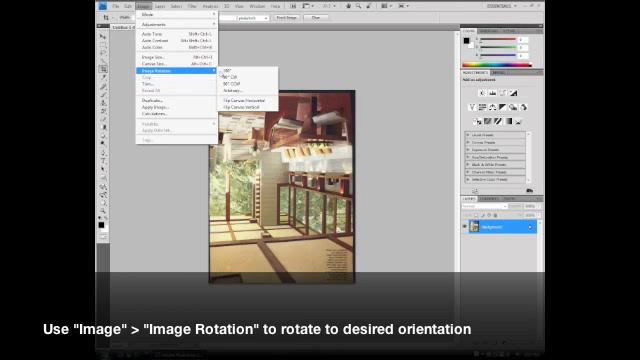
Task: Select the Horizontal Type tool
Action: click(103, 162)
